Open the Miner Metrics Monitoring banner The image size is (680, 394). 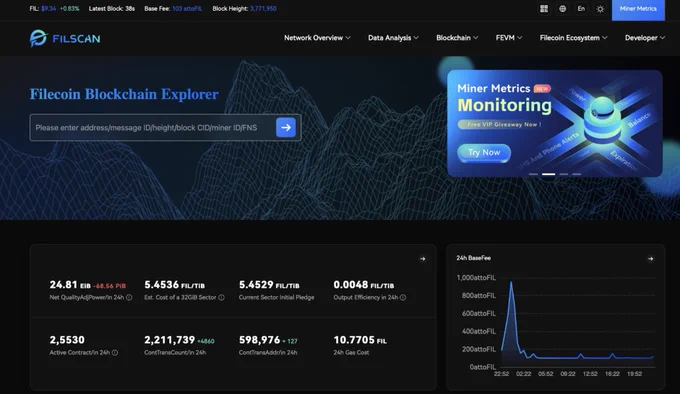(555, 124)
